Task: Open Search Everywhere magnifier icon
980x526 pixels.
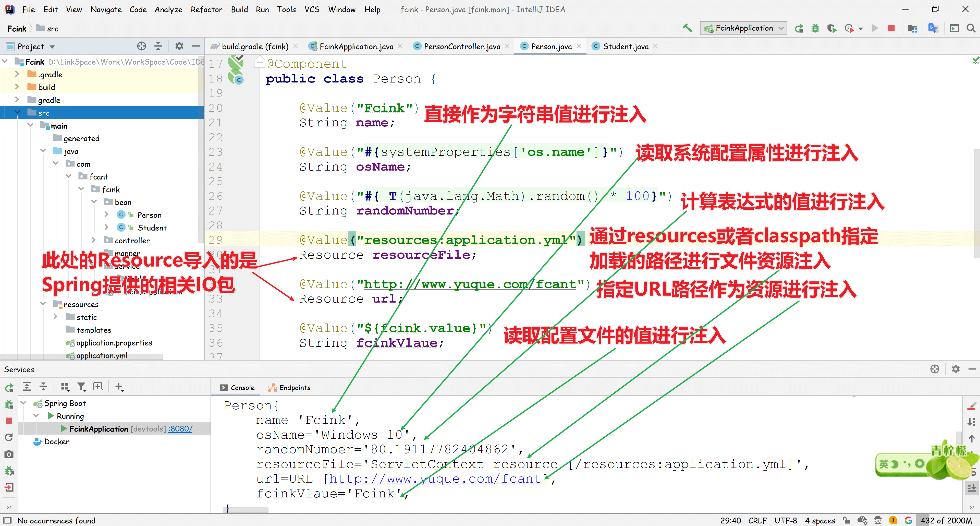Action: tap(971, 28)
